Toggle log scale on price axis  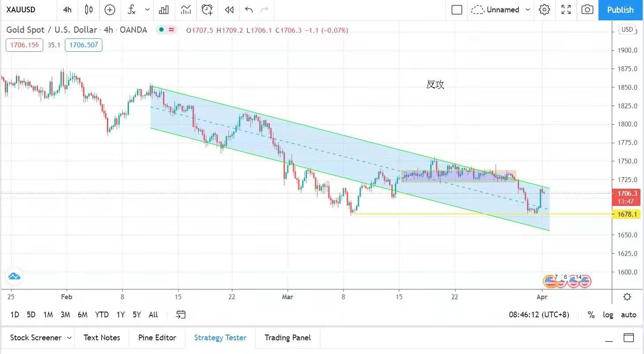click(x=608, y=315)
